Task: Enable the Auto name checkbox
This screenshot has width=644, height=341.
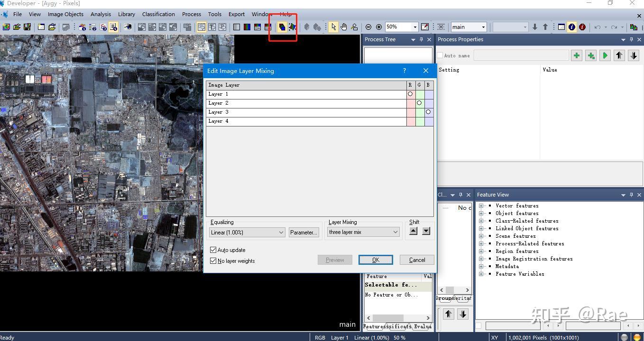Action: coord(440,56)
